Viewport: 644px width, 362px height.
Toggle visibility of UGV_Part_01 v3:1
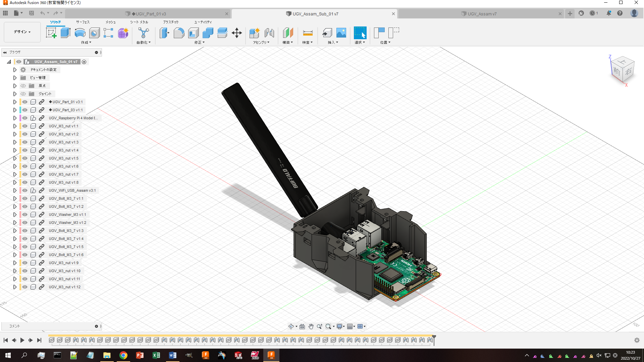pyautogui.click(x=25, y=102)
